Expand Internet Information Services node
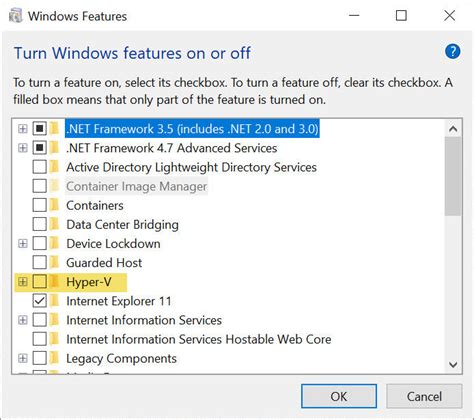This screenshot has width=474, height=420. click(23, 320)
